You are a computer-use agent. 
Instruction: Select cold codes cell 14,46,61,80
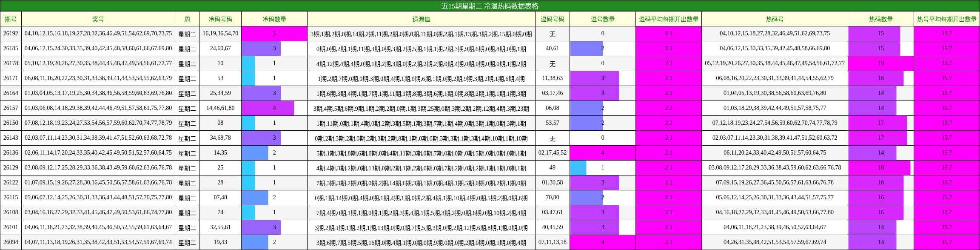pyautogui.click(x=220, y=108)
